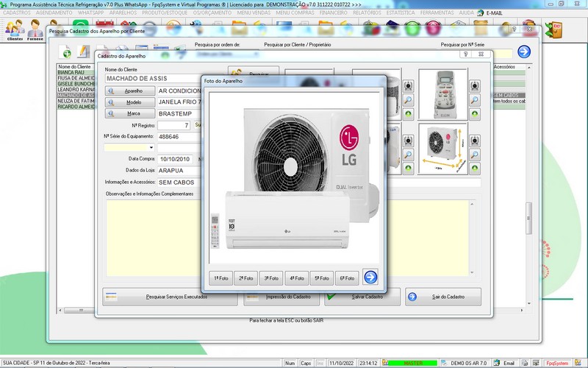This screenshot has width=588, height=368.
Task: Click Data Compra field 10/10/2010
Action: coord(175,159)
